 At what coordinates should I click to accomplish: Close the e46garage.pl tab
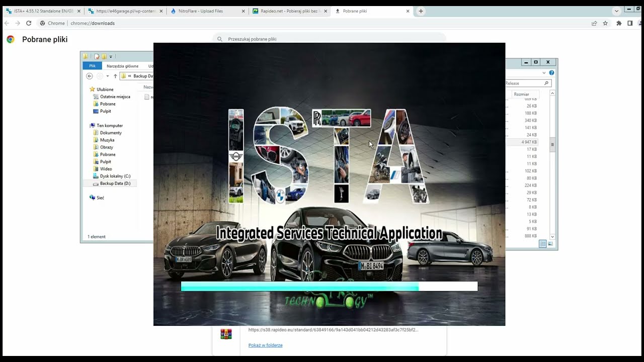click(162, 11)
